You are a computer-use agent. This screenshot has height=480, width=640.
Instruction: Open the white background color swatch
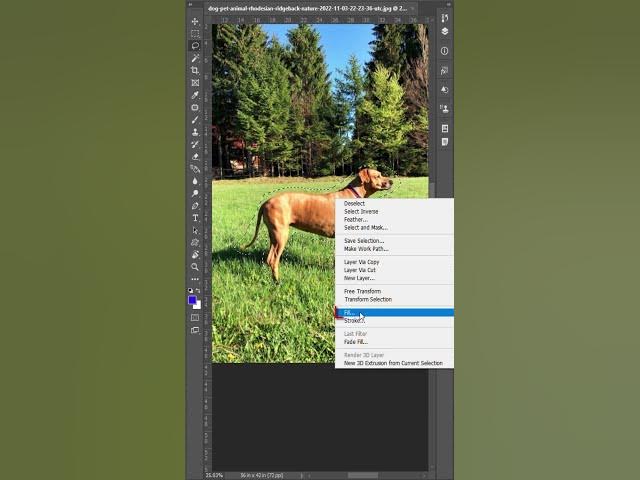pos(198,305)
